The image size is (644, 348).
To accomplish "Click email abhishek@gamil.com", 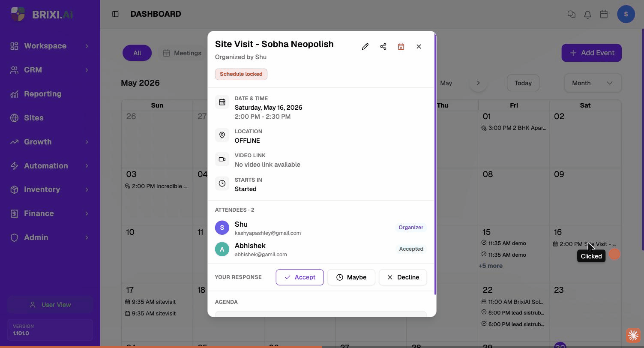I will pyautogui.click(x=261, y=255).
